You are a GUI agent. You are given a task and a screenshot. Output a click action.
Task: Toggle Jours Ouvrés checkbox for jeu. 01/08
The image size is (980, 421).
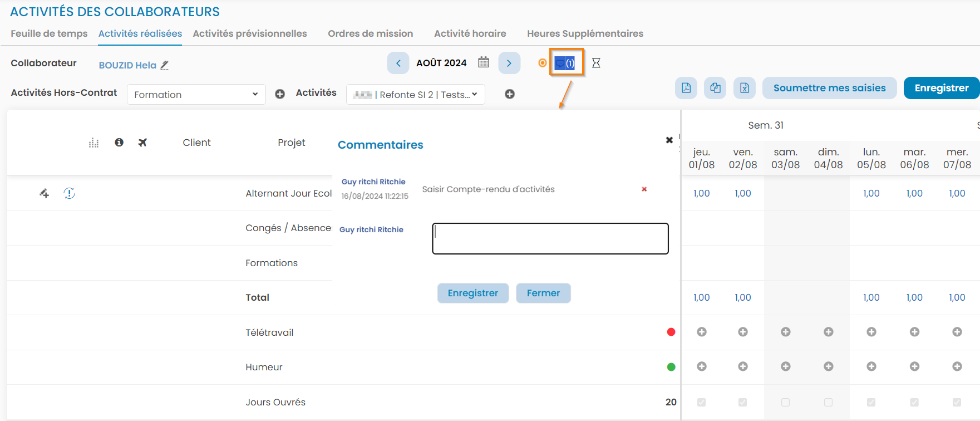pyautogui.click(x=701, y=402)
